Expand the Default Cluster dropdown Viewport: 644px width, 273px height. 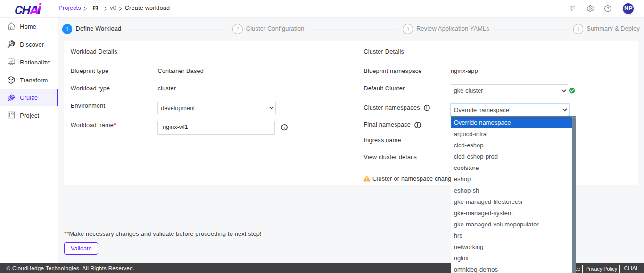[x=509, y=91]
